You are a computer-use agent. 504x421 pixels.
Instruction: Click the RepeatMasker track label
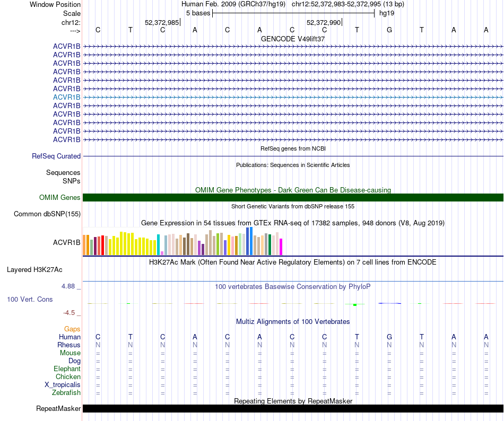point(58,408)
